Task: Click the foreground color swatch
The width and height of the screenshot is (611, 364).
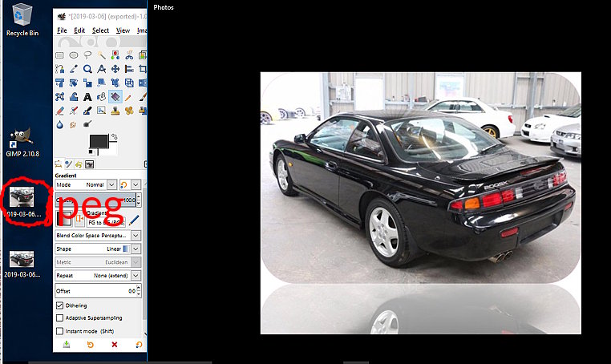Action: (x=99, y=141)
